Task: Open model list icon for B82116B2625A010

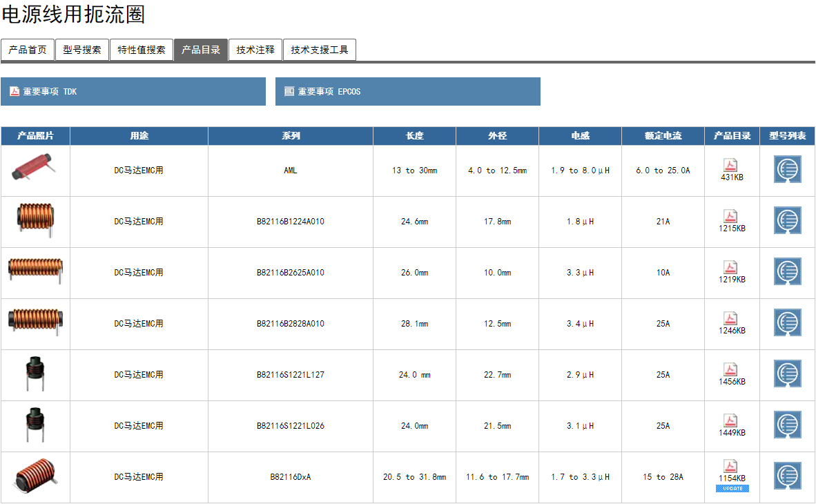Action: click(x=787, y=272)
